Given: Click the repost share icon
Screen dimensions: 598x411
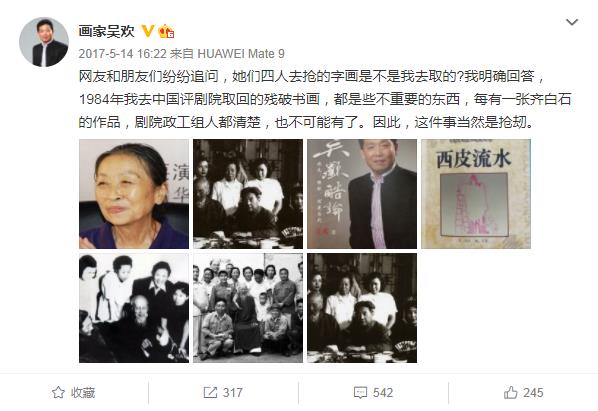Looking at the screenshot, I should click(x=210, y=392).
